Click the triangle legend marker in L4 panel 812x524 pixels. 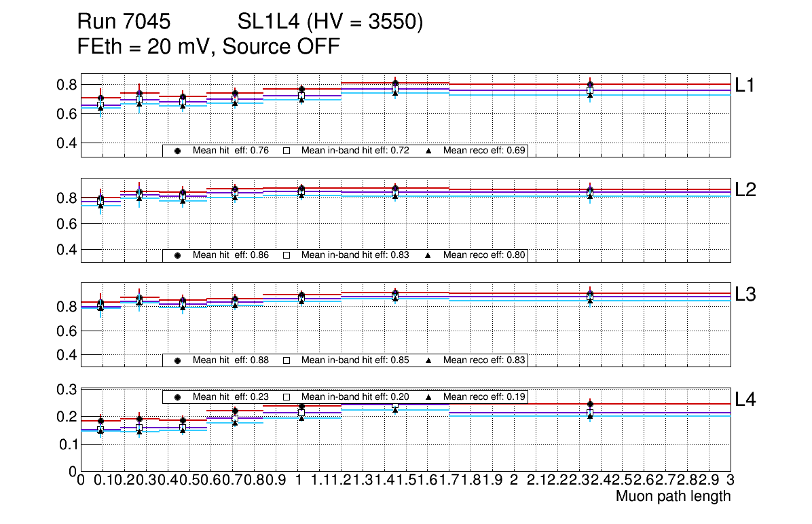point(428,397)
